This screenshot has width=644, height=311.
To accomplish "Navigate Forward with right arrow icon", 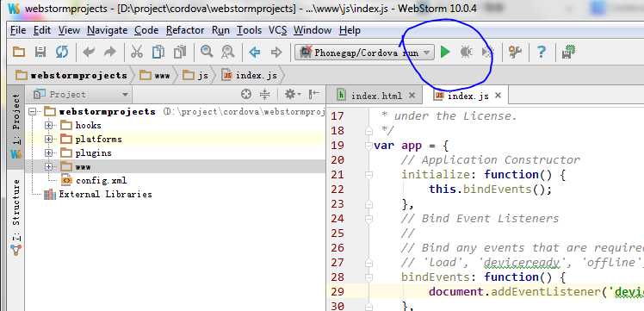I will [x=276, y=53].
